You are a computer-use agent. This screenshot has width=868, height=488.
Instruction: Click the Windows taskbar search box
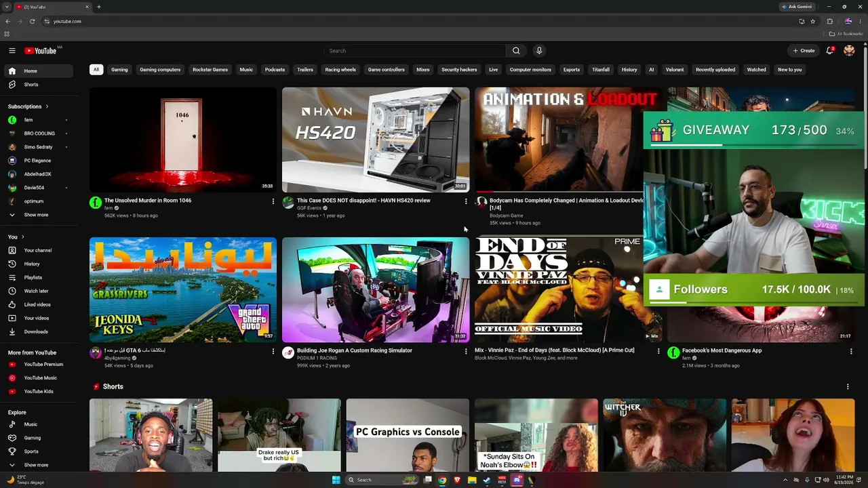tap(381, 480)
